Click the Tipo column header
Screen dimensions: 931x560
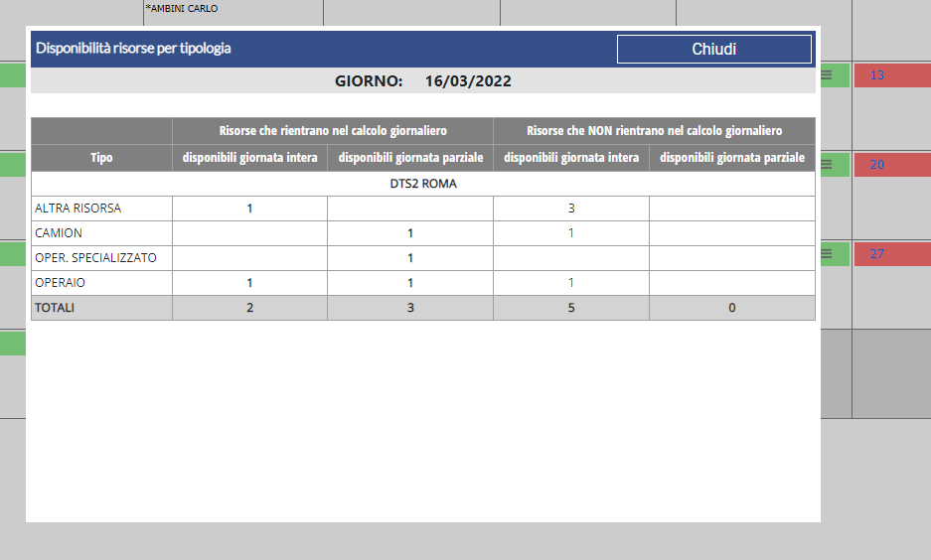pos(101,158)
